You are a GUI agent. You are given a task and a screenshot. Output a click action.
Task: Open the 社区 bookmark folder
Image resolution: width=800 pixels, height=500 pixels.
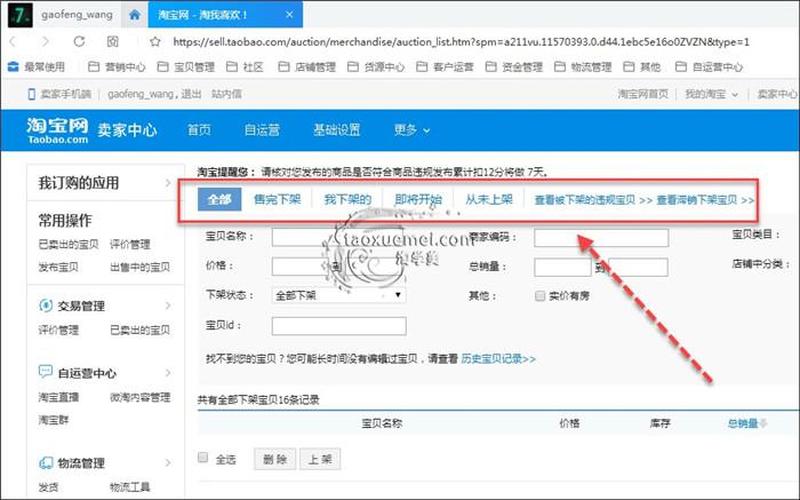tap(245, 67)
